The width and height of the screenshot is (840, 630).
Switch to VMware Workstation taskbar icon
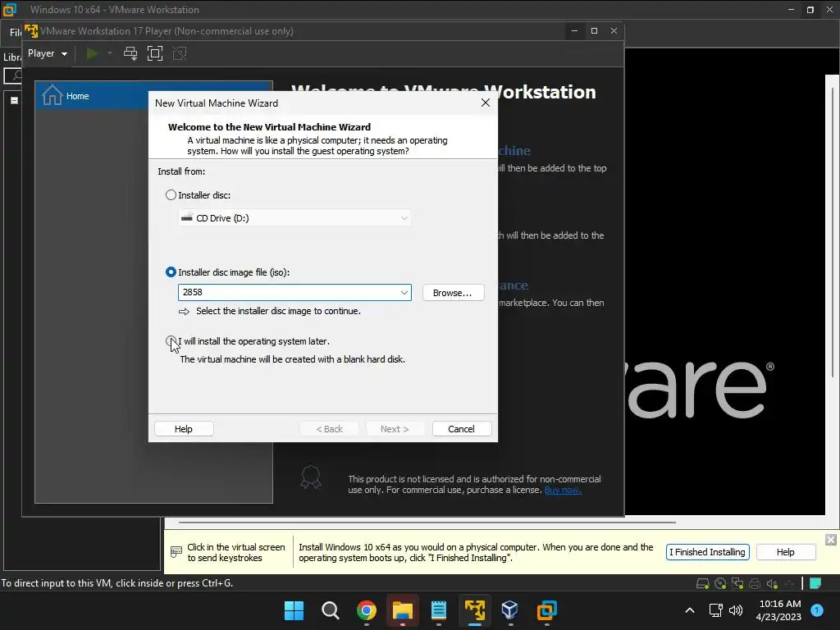[x=546, y=610]
